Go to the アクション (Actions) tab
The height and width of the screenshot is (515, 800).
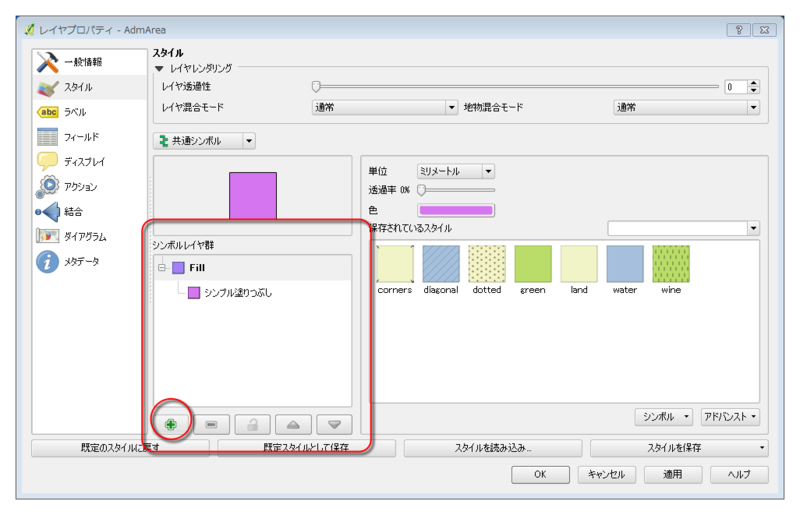[89, 187]
